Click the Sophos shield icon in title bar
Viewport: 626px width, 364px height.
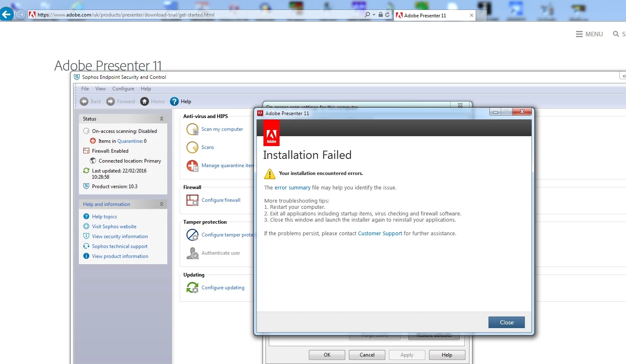[x=77, y=77]
